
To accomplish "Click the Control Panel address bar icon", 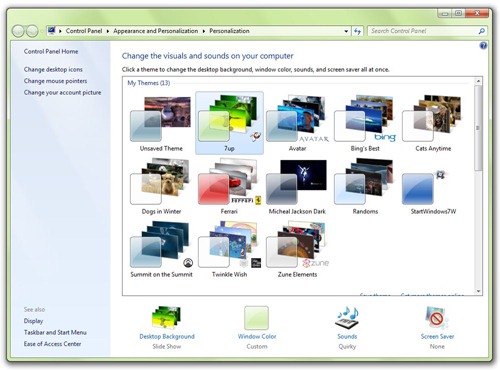I will click(x=51, y=31).
